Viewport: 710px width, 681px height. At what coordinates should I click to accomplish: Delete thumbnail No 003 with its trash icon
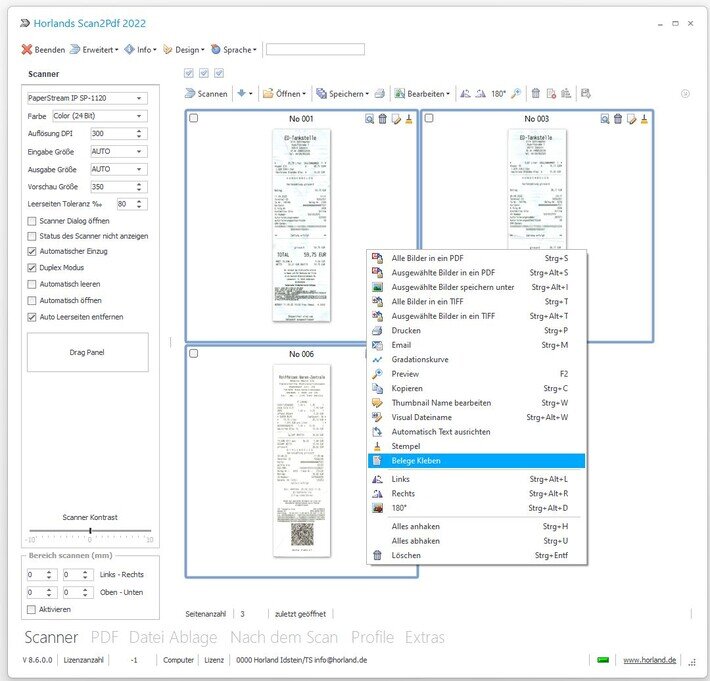click(618, 119)
